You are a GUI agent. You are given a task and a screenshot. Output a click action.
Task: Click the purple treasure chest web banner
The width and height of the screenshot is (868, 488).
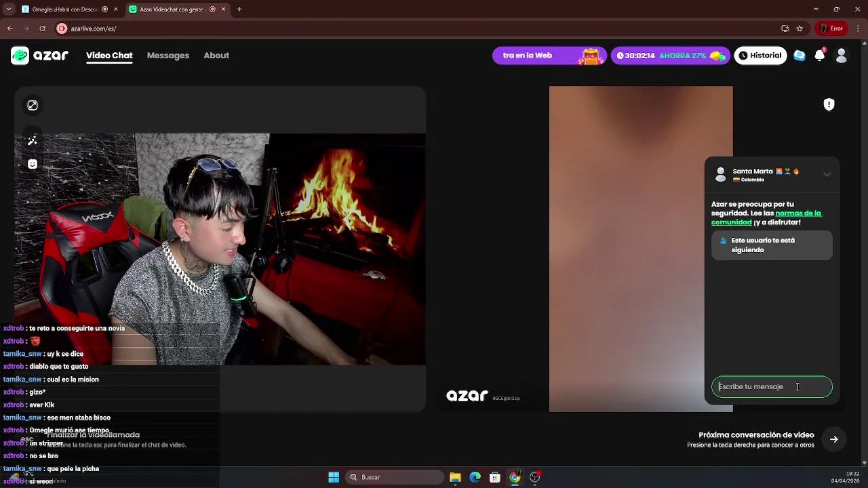[549, 56]
